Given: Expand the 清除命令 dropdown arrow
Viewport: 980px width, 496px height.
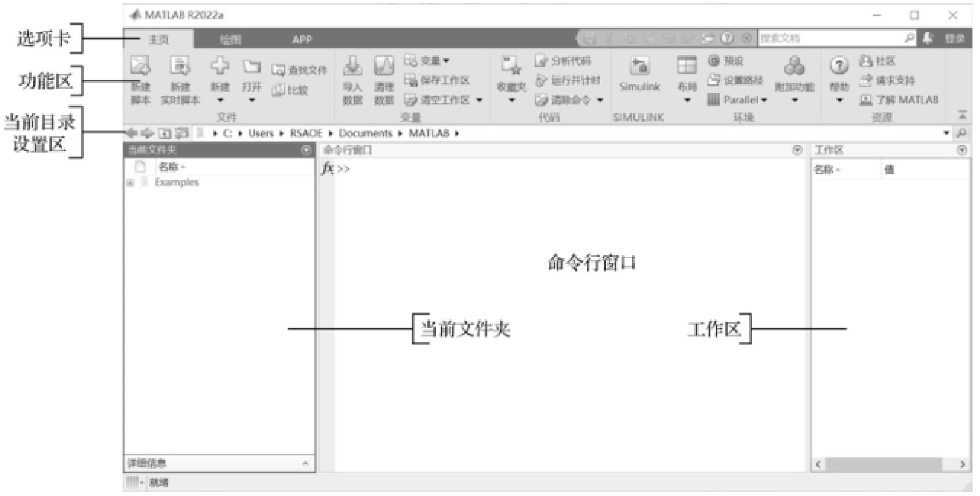Looking at the screenshot, I should click(x=600, y=100).
